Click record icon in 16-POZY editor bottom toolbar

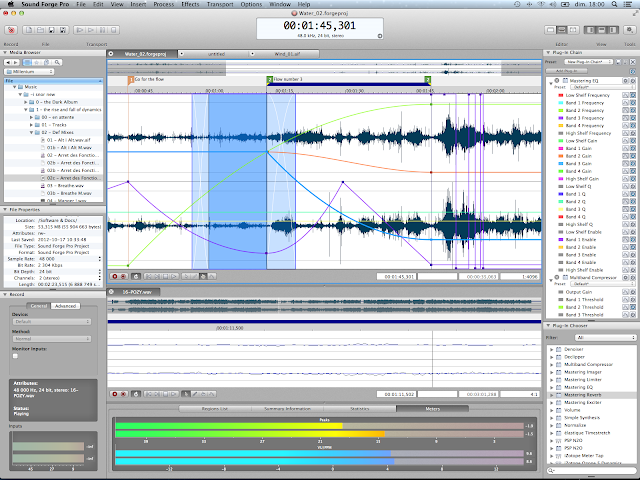(x=115, y=394)
